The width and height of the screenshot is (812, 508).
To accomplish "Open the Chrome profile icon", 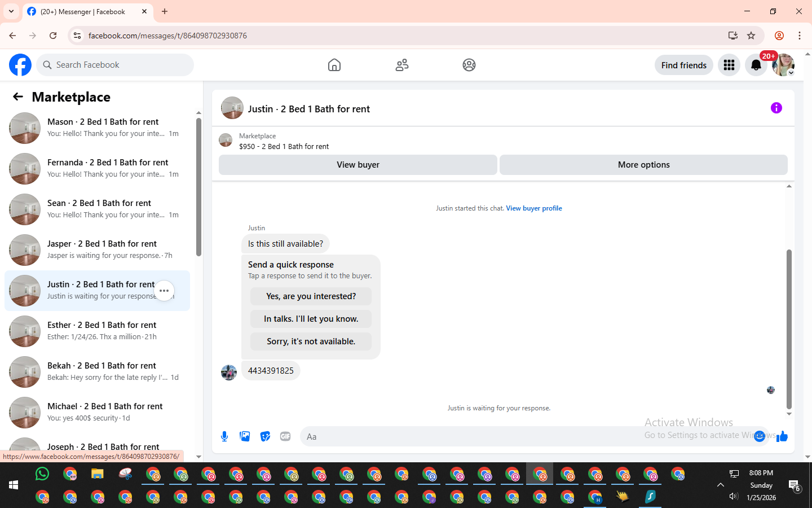I will point(779,36).
